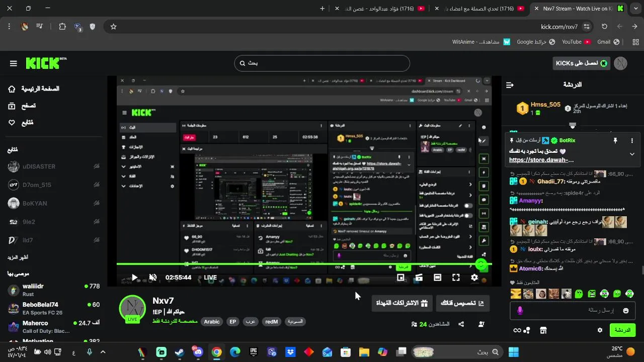Open the clip creation icon in player
Image resolution: width=644 pixels, height=362 pixels.
click(419, 278)
